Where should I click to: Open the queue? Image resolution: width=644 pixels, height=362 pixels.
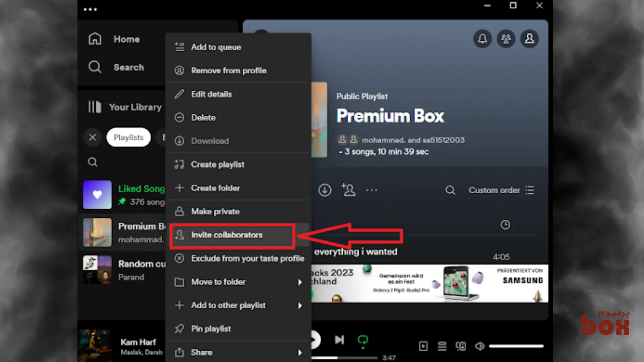442,346
